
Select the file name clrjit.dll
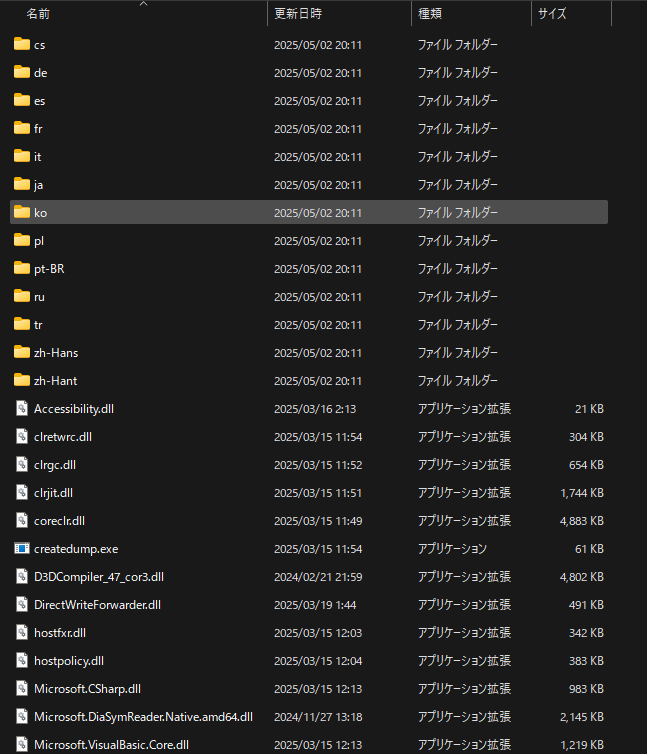(53, 493)
